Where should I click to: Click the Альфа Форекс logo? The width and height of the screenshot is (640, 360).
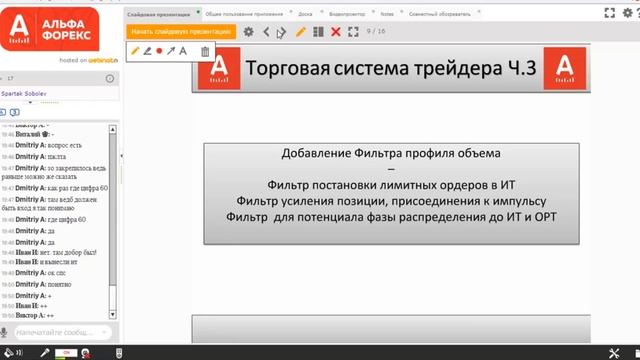pyautogui.click(x=49, y=29)
